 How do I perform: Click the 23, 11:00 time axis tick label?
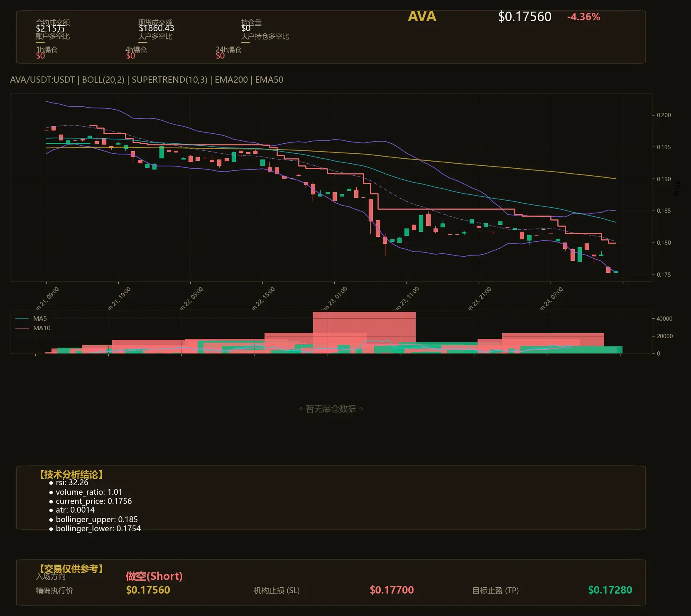(x=407, y=299)
